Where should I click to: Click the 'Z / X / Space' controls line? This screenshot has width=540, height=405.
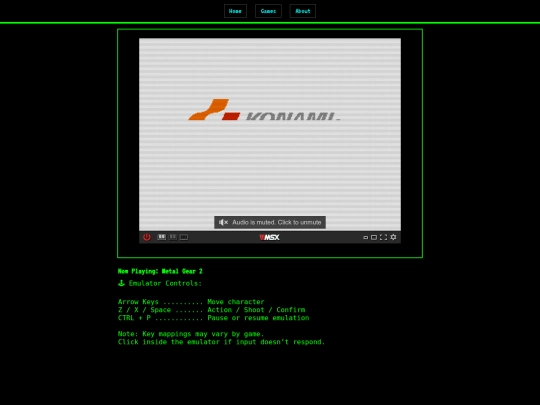(211, 310)
